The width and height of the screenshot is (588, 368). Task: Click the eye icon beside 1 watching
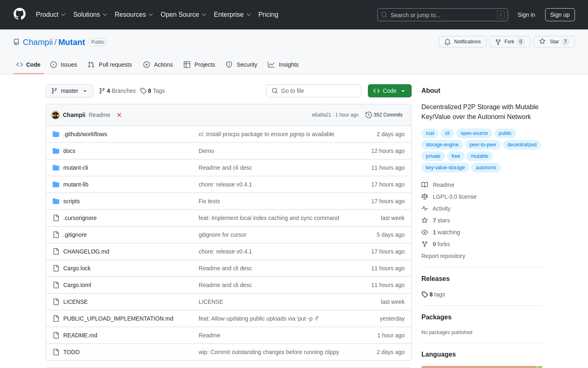[425, 232]
